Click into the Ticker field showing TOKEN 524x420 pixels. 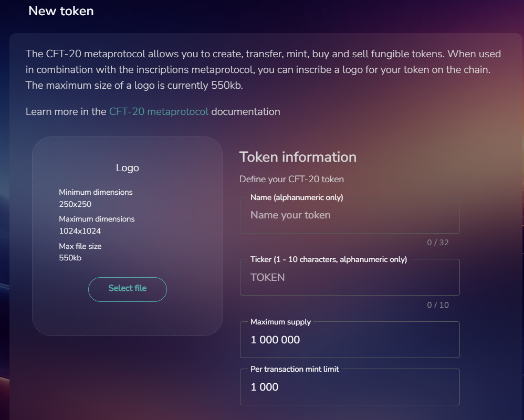point(350,277)
